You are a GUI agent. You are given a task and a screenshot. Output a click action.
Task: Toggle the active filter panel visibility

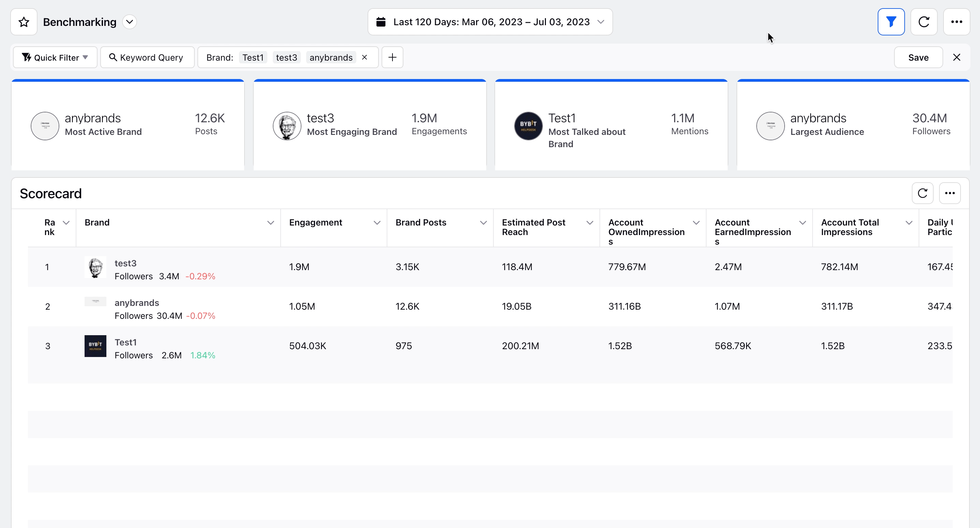click(891, 22)
